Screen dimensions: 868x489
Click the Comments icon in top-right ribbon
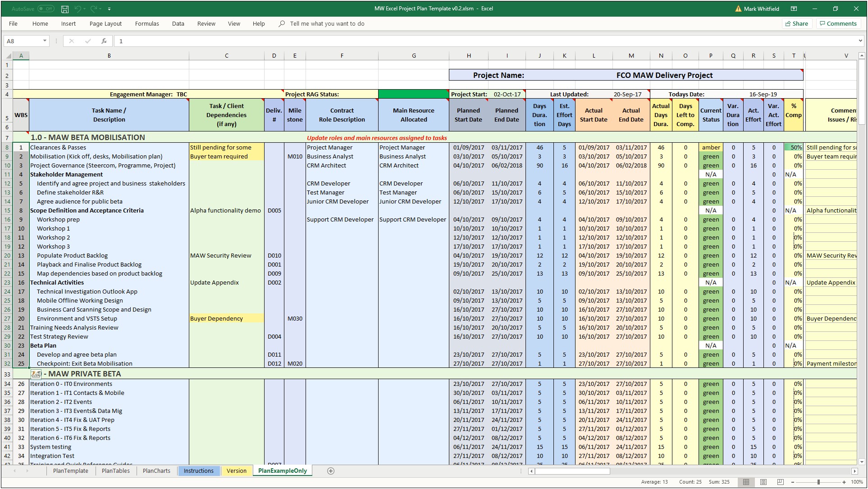coord(838,24)
